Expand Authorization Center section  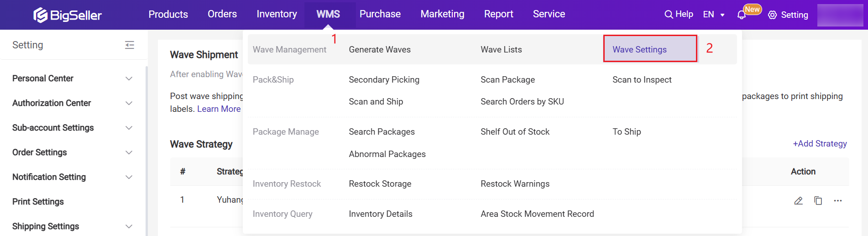(x=129, y=103)
